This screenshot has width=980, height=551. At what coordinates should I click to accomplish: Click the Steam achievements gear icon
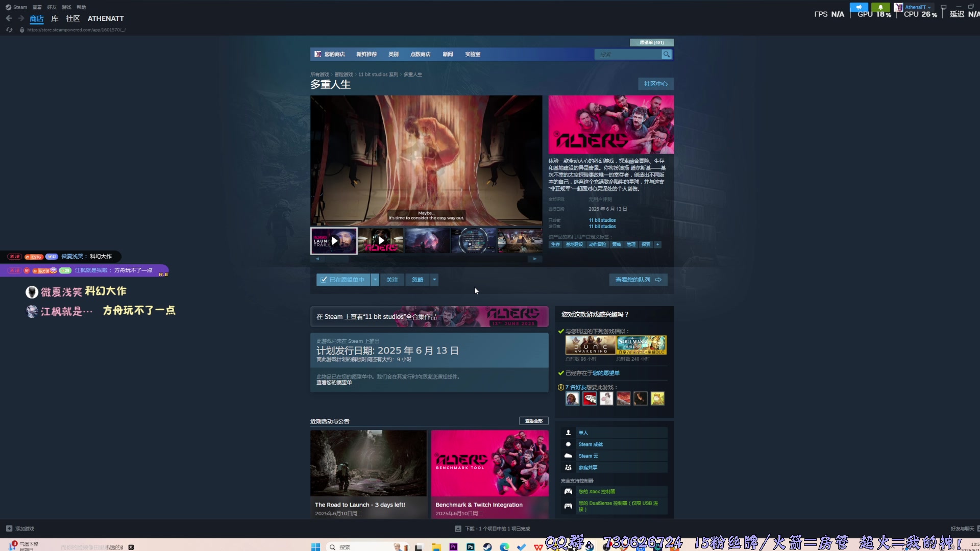click(x=568, y=444)
